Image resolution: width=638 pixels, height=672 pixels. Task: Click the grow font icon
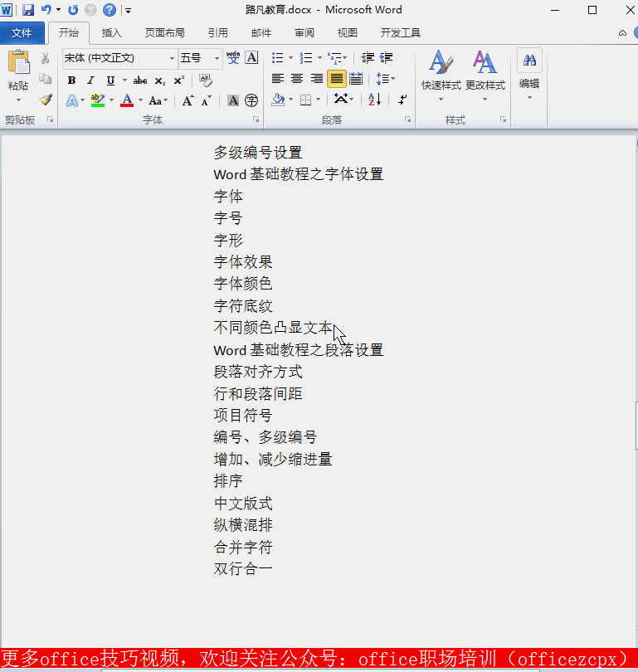click(x=188, y=100)
